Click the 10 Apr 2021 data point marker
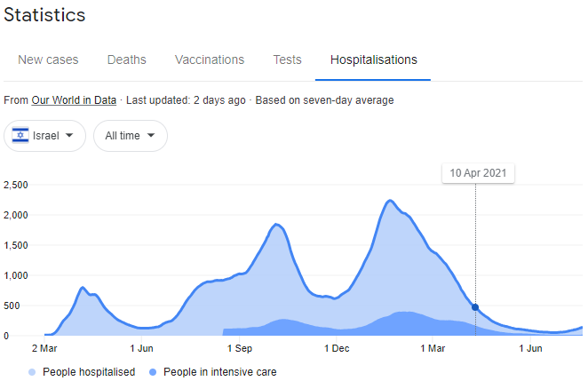The height and width of the screenshot is (381, 588). (x=476, y=307)
